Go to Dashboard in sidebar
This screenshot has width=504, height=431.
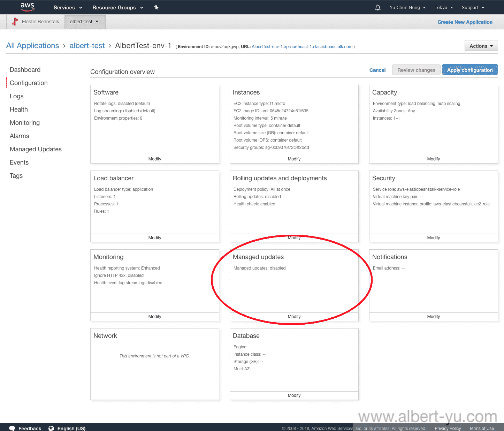click(x=25, y=70)
